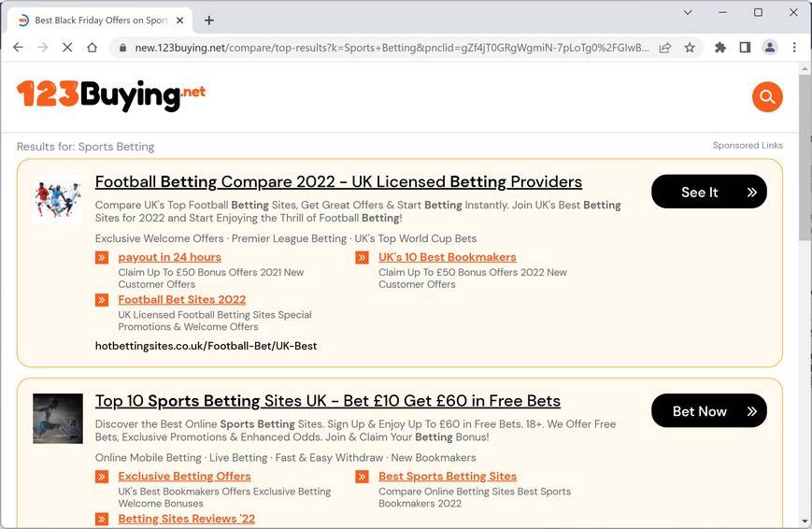Open the tab search chevron
This screenshot has width=812, height=529.
pyautogui.click(x=688, y=12)
